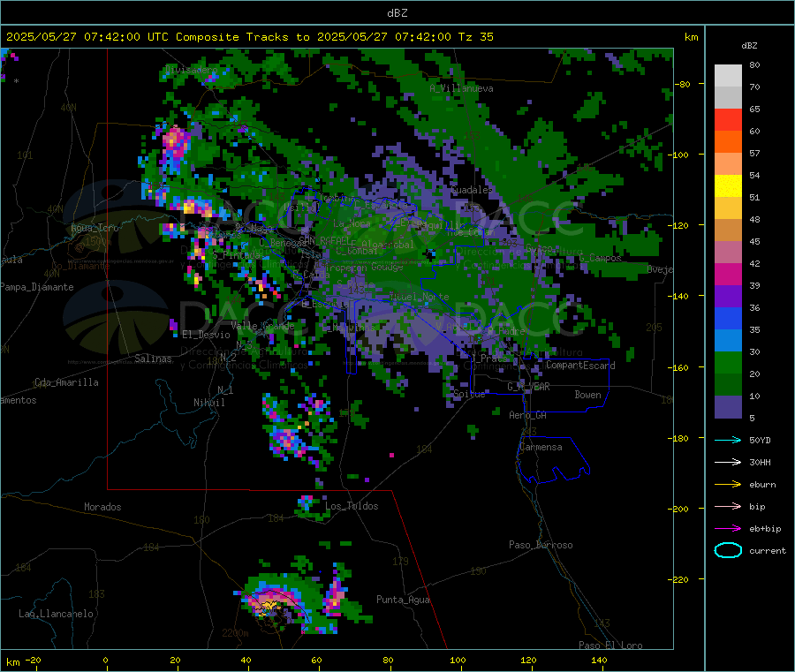Click the 54 dBZ yellow color swatch

[x=728, y=186]
